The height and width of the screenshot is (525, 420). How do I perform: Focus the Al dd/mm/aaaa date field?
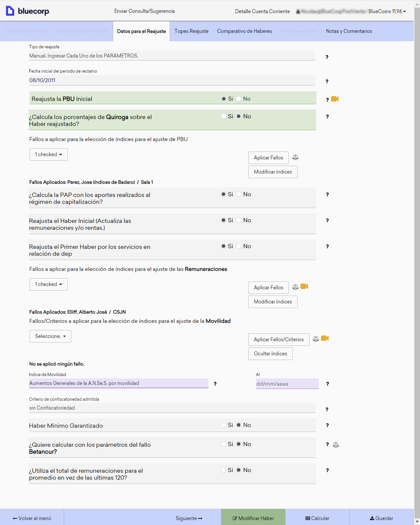287,384
